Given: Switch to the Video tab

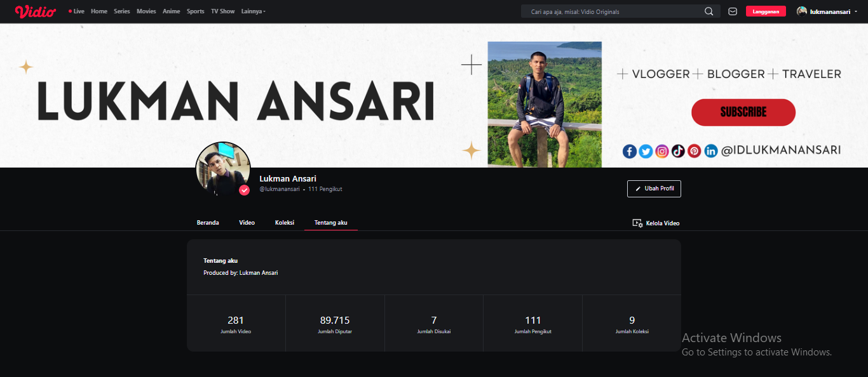Looking at the screenshot, I should coord(247,223).
